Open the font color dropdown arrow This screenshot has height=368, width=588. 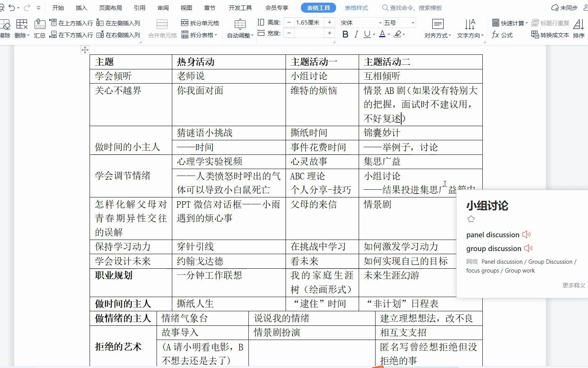coord(389,34)
